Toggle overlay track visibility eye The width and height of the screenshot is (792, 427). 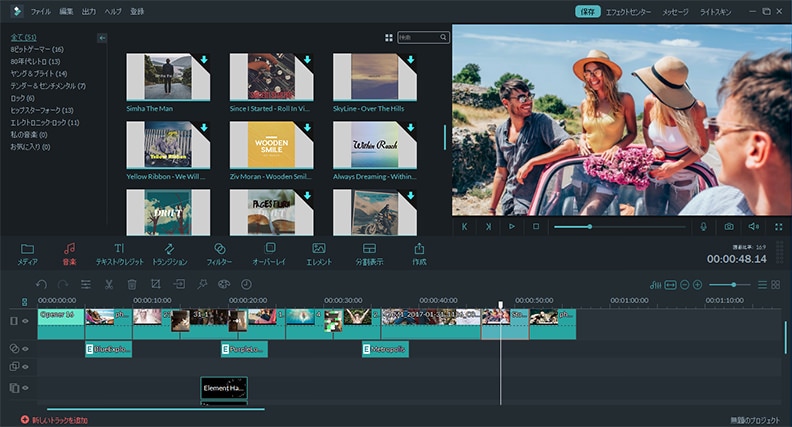25,367
